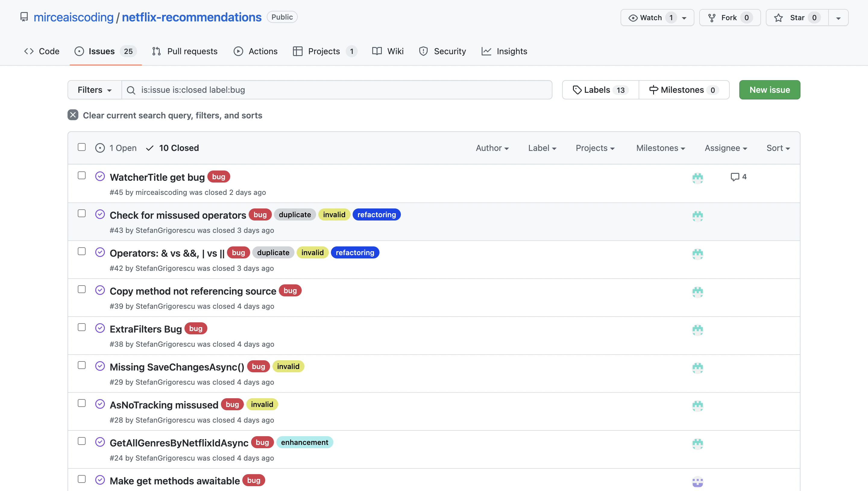Click the Fork icon for this repository
The width and height of the screenshot is (868, 491).
coord(712,17)
